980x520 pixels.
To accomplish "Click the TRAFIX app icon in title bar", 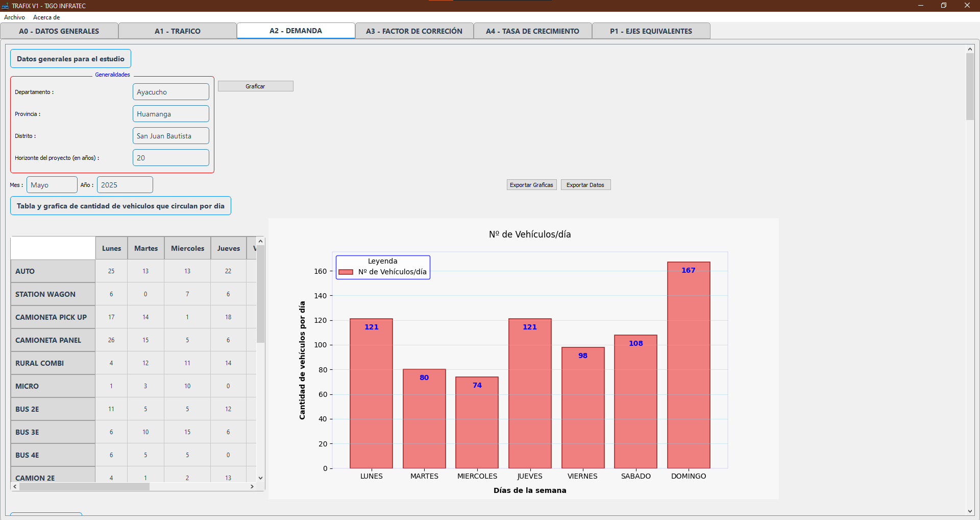I will tap(5, 6).
